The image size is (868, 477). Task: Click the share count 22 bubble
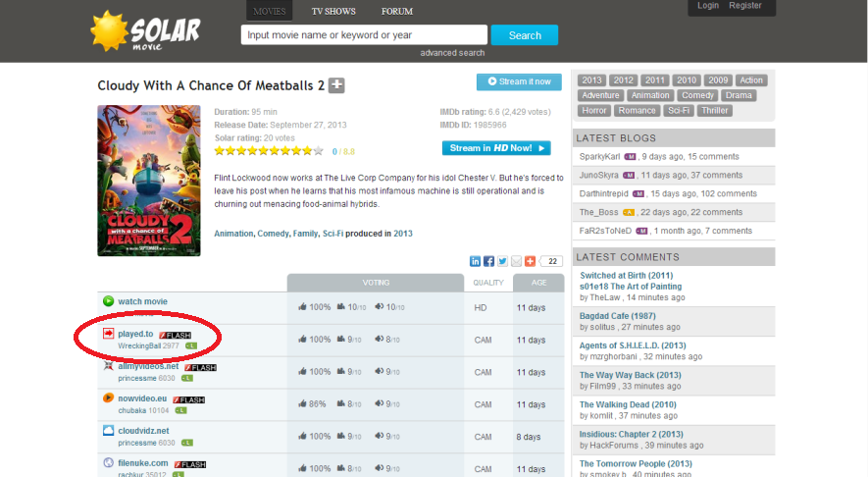pos(551,261)
